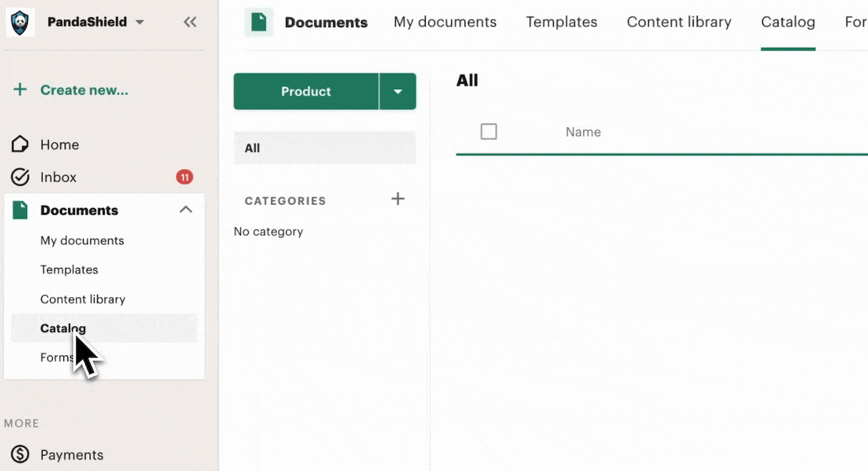Select the No category filter
The image size is (868, 471).
(268, 231)
